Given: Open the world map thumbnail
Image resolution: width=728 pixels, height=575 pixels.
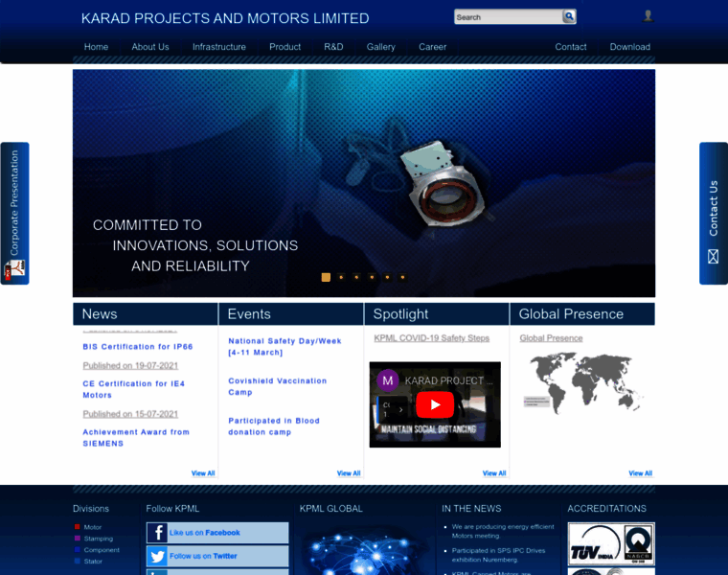Looking at the screenshot, I should coord(583,382).
